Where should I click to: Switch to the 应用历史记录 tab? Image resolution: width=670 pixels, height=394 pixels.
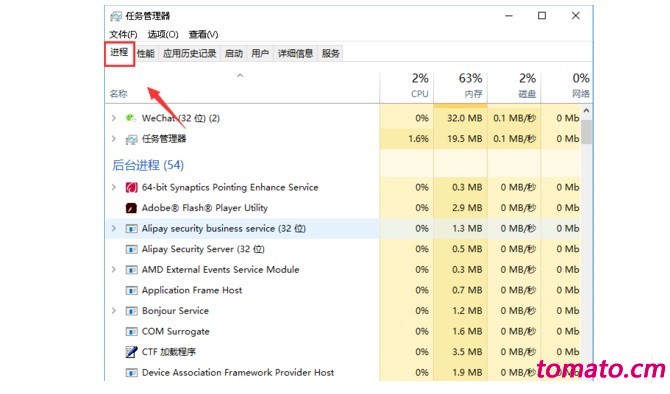pos(189,53)
